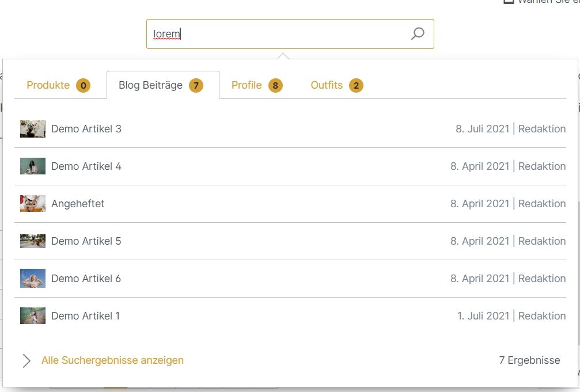Go to Demo Artikel 5 title link
580x392 pixels.
pos(86,241)
